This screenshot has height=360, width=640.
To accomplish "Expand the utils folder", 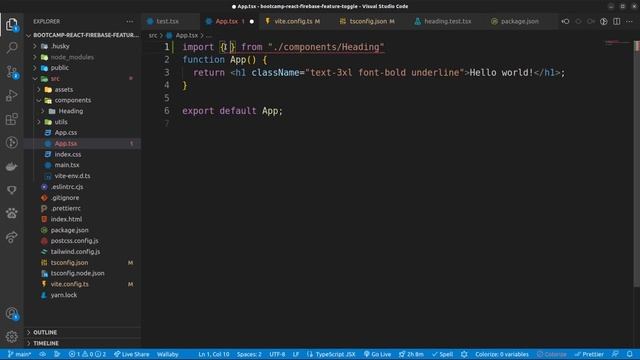I will (82, 122).
